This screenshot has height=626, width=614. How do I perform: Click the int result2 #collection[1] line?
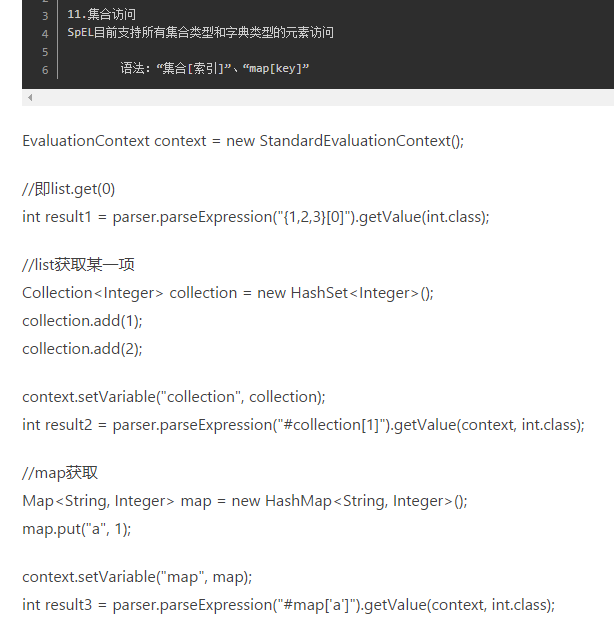(303, 425)
